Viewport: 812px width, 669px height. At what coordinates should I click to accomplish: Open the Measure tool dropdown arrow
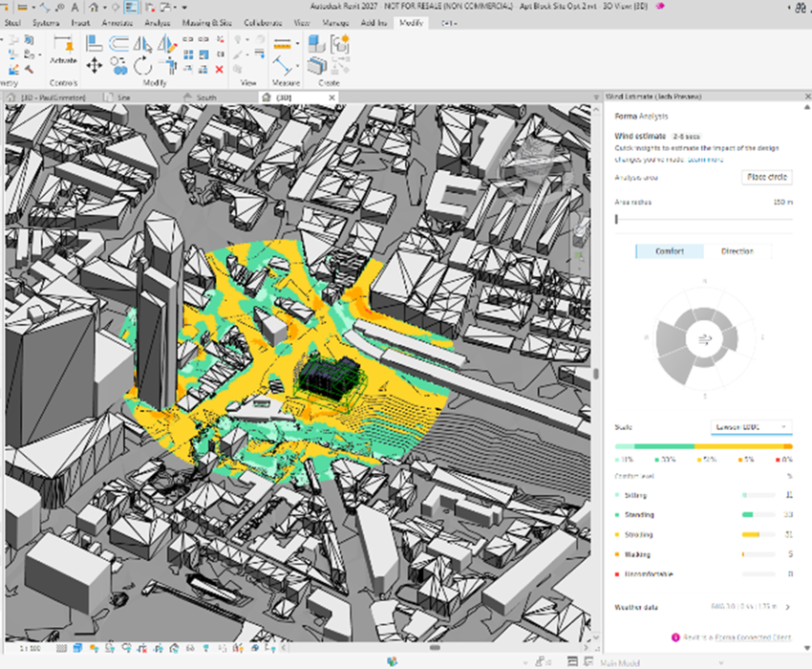tap(297, 43)
